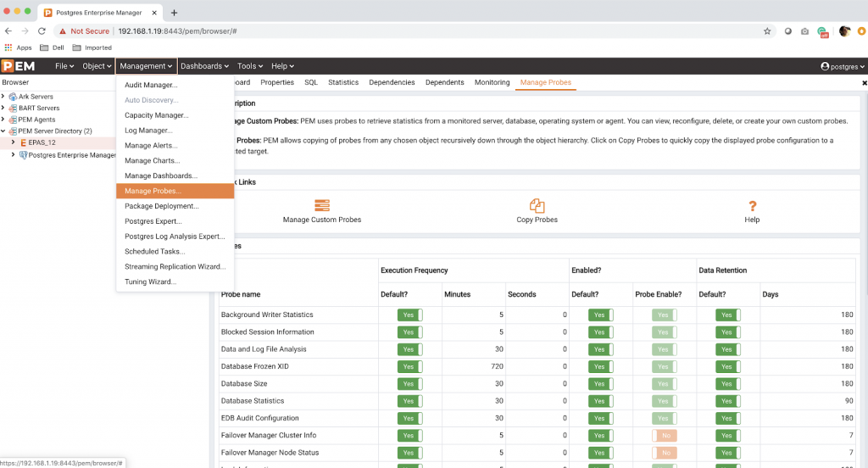The image size is (868, 468).
Task: Click the EPAS_12 server icon
Action: pos(23,142)
